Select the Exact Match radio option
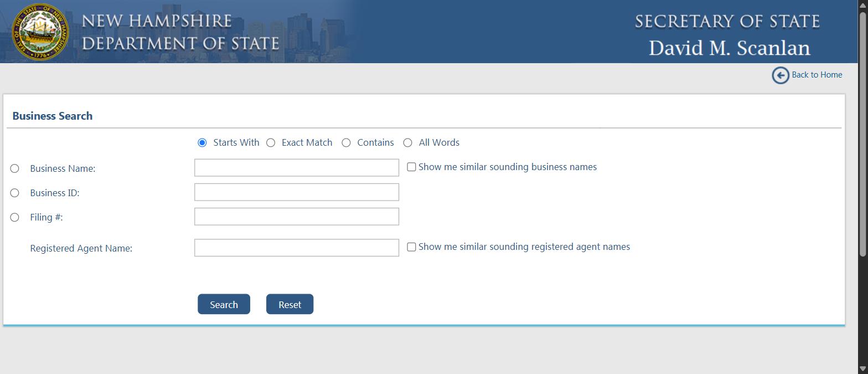Viewport: 868px width, 374px height. (x=271, y=143)
